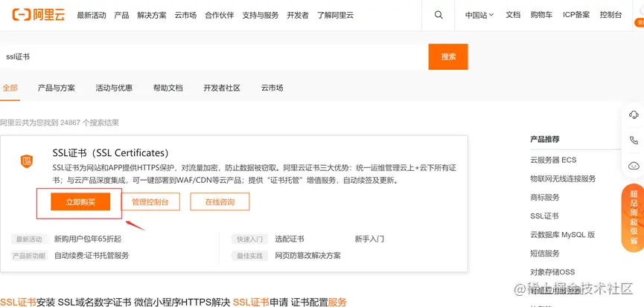Click the 快速入门 gray tag label
The height and width of the screenshot is (307, 644).
[249, 239]
